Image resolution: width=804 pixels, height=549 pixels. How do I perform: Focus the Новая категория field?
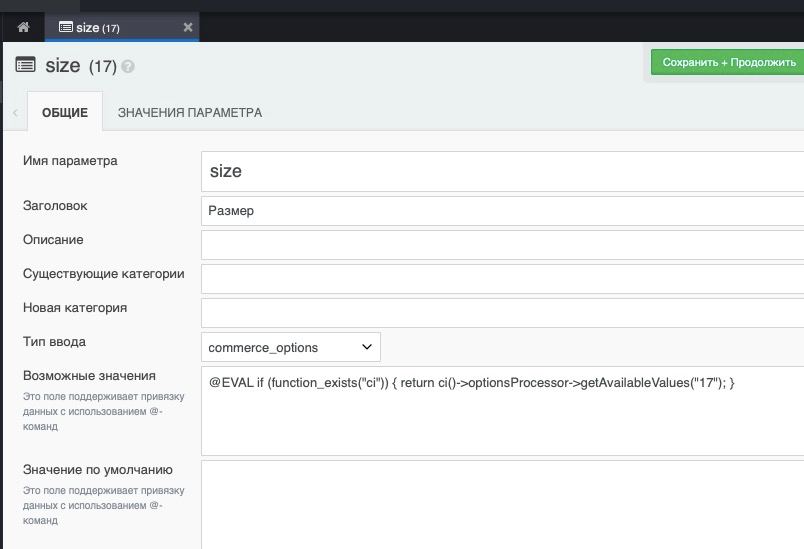pyautogui.click(x=502, y=313)
